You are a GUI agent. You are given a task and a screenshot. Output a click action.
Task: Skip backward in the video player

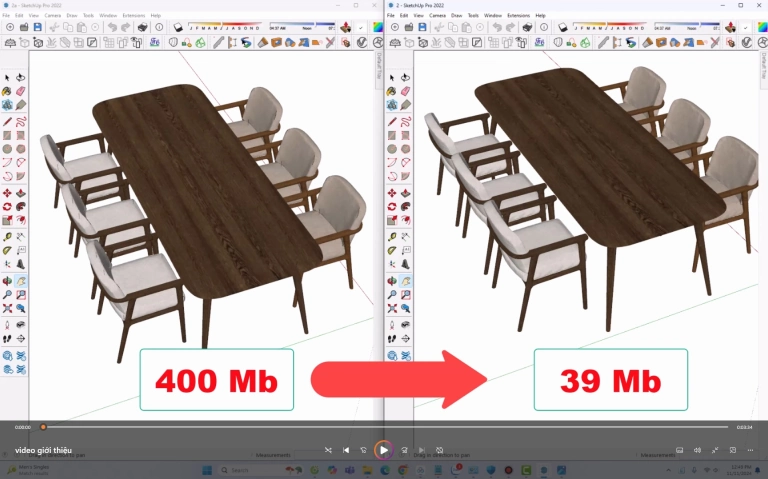coord(363,450)
